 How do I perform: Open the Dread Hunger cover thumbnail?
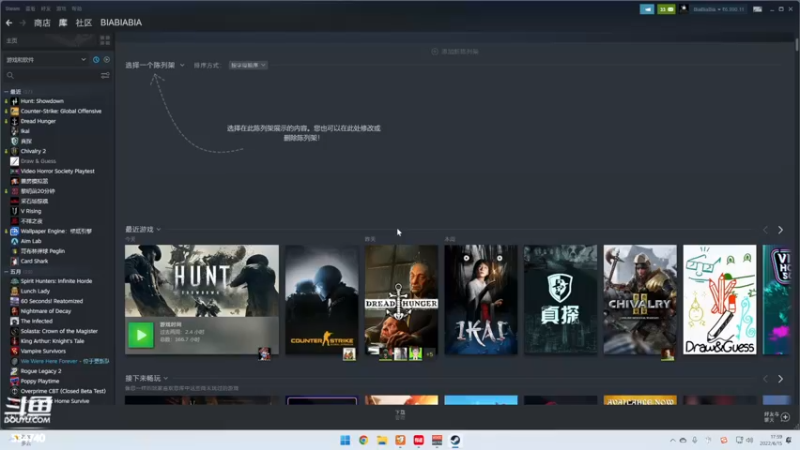[401, 299]
